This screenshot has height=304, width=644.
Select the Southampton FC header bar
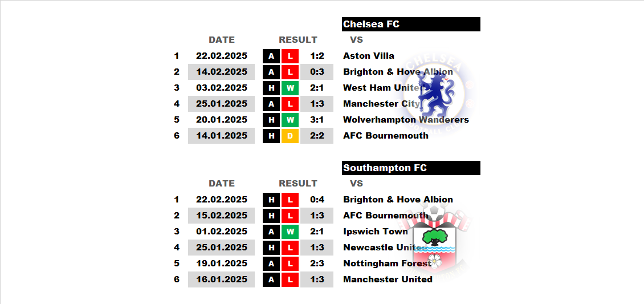[411, 168]
